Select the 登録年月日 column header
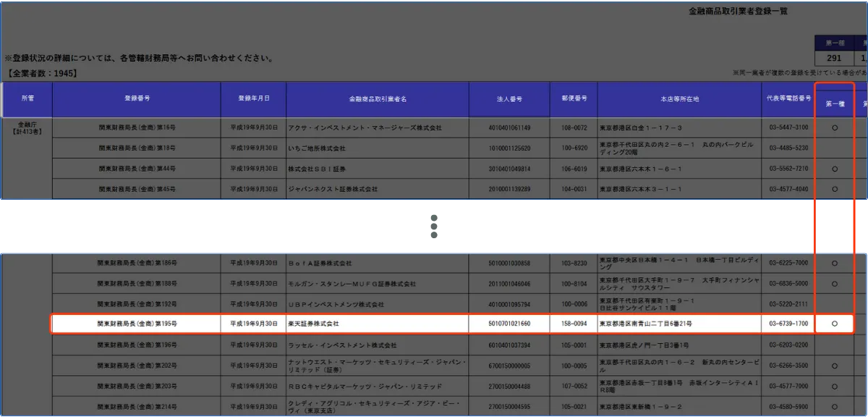868x417 pixels. [x=254, y=98]
